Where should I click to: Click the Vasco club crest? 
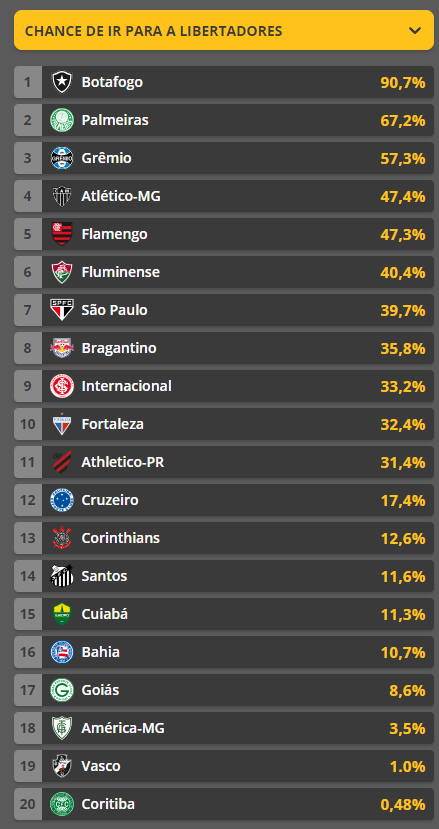coord(62,767)
